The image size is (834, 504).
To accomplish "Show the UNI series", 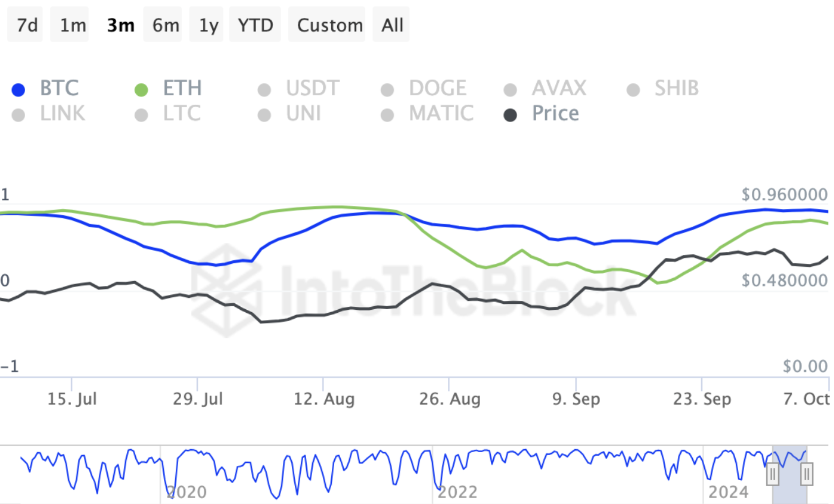I will click(264, 114).
